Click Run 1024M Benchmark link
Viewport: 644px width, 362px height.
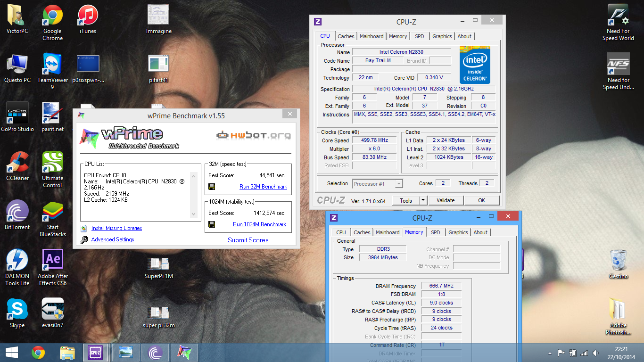(x=259, y=224)
